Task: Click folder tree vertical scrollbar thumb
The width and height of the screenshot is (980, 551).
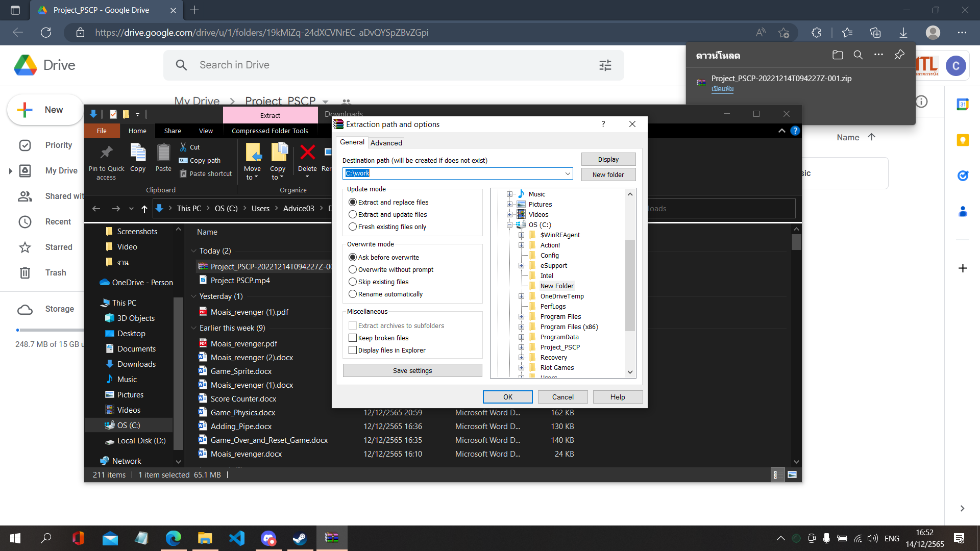Action: [630, 286]
